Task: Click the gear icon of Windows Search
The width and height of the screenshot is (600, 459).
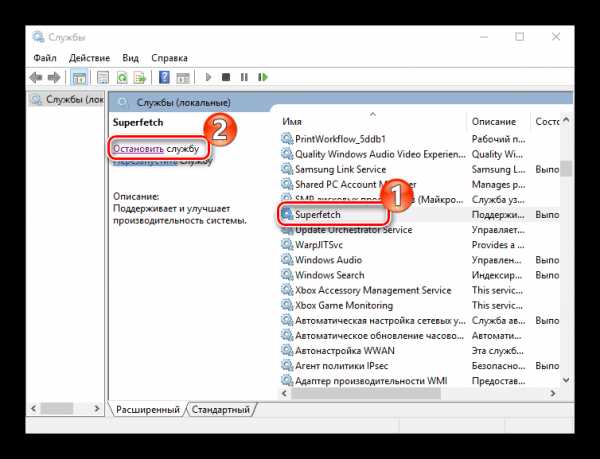Action: click(x=287, y=275)
